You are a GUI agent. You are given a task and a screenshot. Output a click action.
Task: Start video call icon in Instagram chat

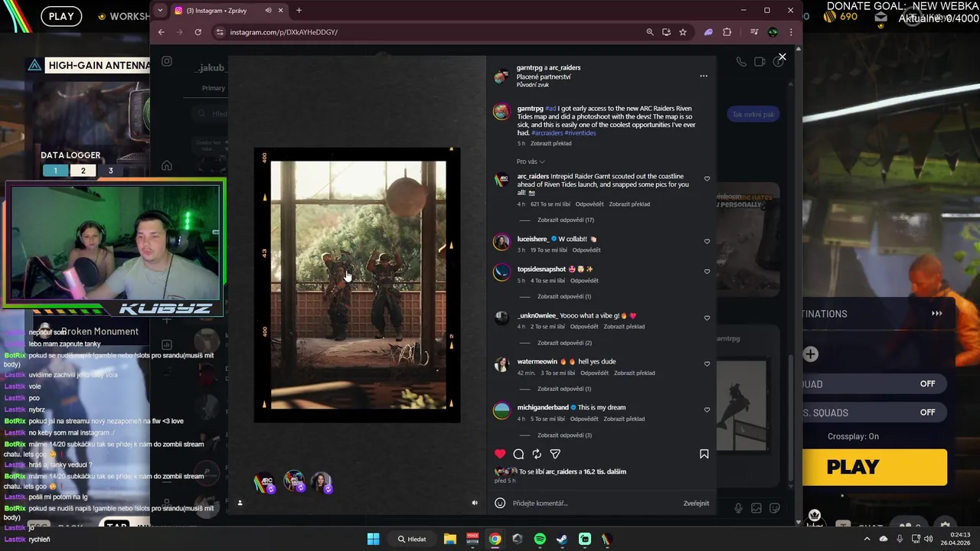759,61
